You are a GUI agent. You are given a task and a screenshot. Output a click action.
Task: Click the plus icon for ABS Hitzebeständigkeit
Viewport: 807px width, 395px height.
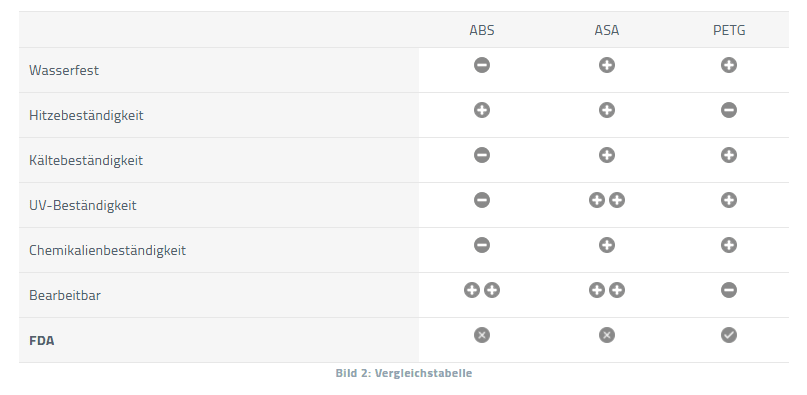pyautogui.click(x=482, y=110)
